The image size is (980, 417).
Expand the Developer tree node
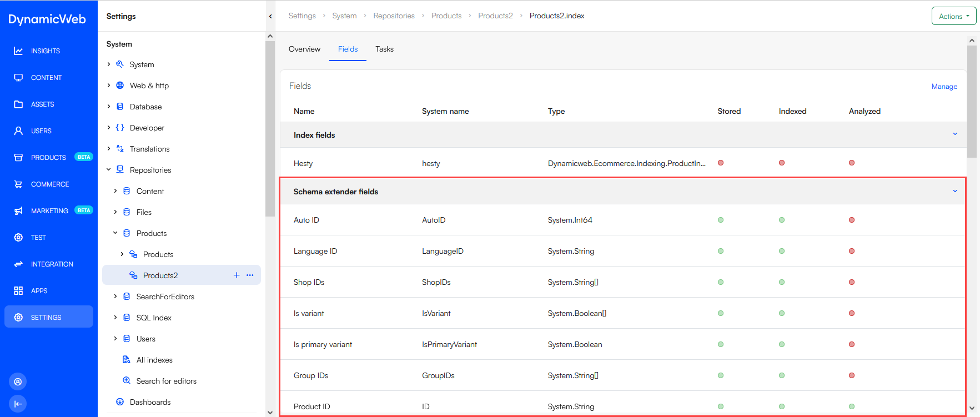pos(109,128)
